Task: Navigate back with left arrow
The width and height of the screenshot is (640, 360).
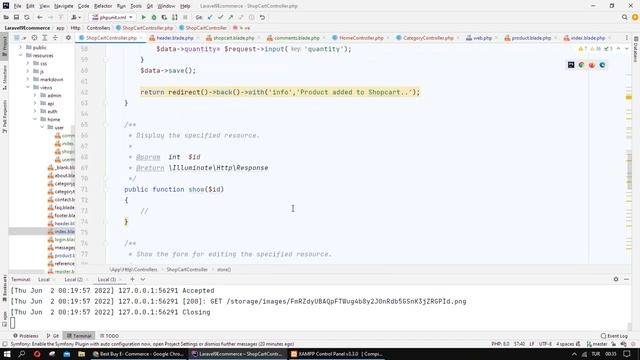Action: pyautogui.click(x=40, y=18)
